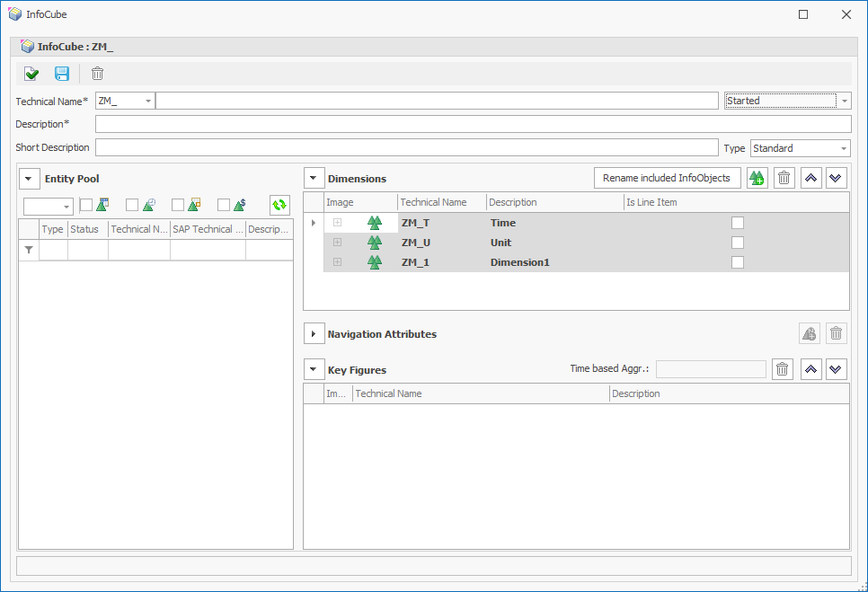This screenshot has height=592, width=868.
Task: Sort by the Description column header in Dimensions
Action: (554, 202)
